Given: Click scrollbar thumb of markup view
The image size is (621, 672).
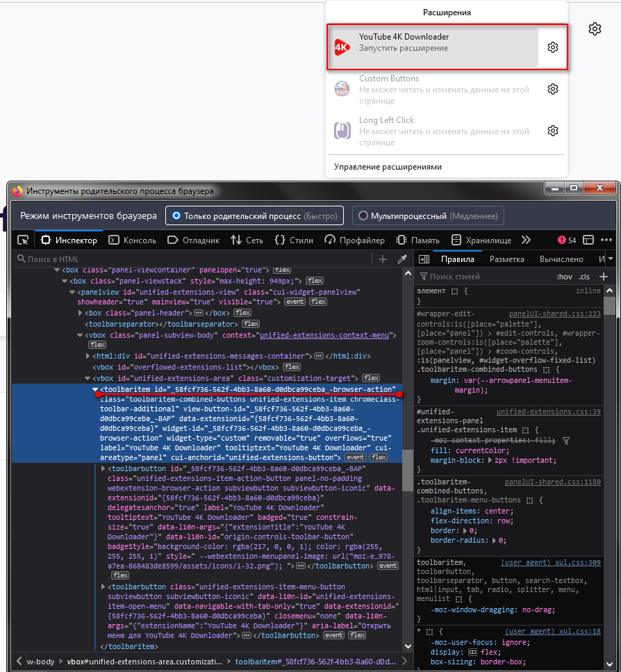Looking at the screenshot, I should [x=408, y=470].
